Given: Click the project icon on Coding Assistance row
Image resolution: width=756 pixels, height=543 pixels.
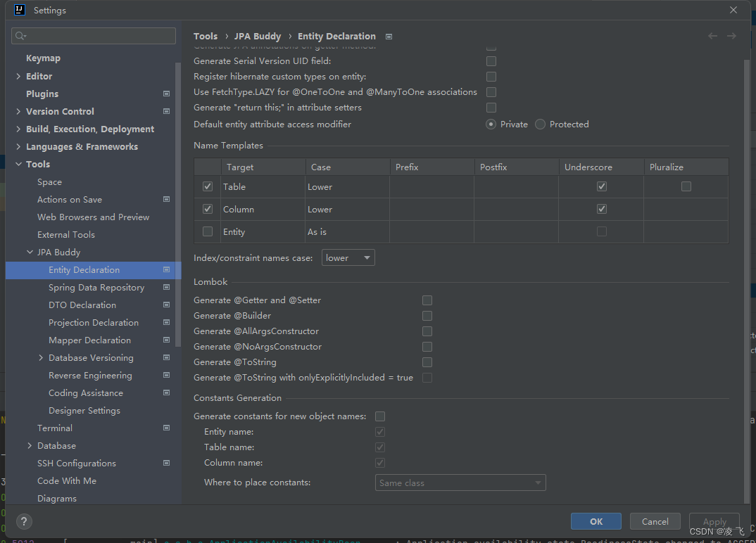Looking at the screenshot, I should coord(166,392).
